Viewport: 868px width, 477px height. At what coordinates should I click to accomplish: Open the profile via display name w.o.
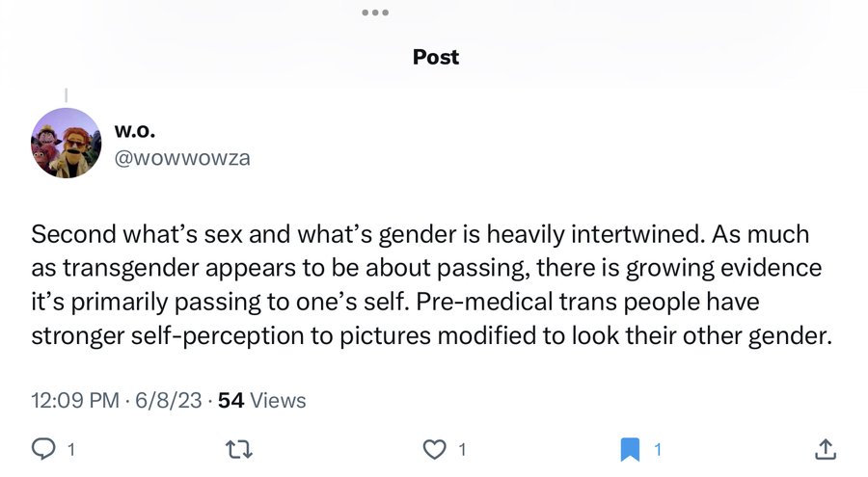click(134, 131)
